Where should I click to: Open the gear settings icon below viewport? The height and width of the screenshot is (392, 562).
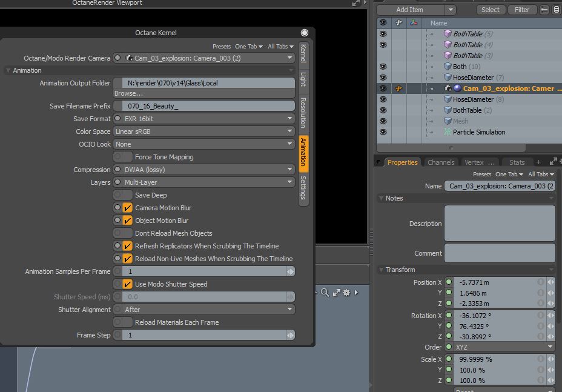click(346, 293)
